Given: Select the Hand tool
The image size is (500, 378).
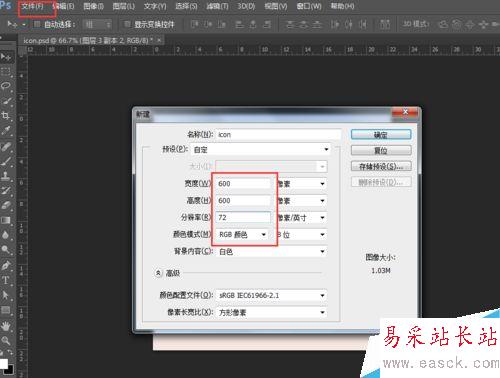Looking at the screenshot, I should [x=6, y=326].
